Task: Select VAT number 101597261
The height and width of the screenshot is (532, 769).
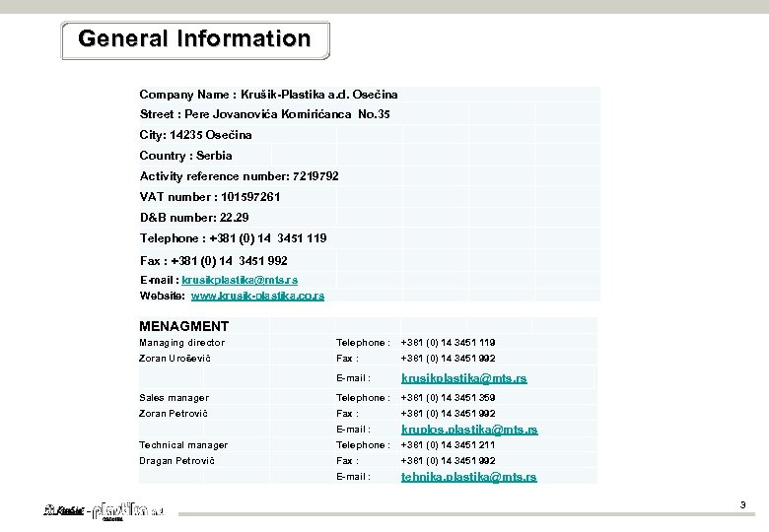Action: (x=210, y=197)
